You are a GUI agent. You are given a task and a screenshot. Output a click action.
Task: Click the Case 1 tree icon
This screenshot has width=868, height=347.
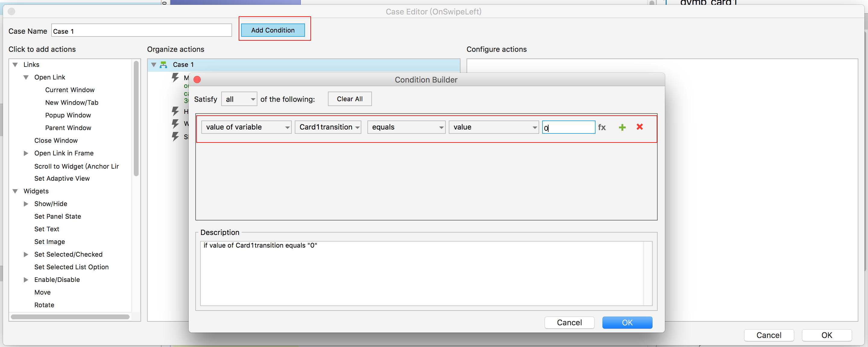point(163,65)
